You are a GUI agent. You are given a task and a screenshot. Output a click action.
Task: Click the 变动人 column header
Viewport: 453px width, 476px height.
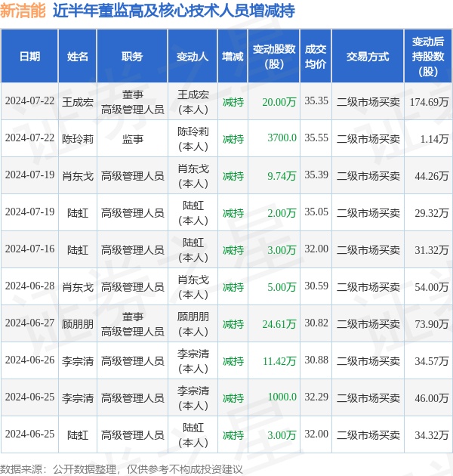[x=193, y=57]
